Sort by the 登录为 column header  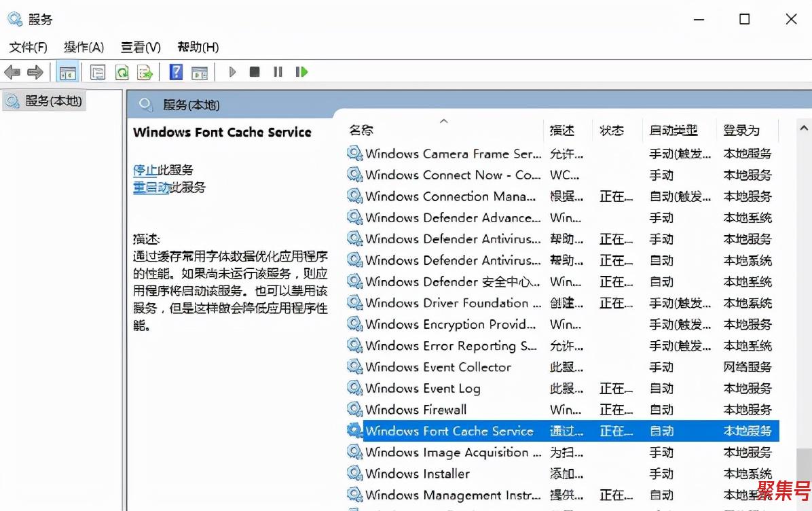[741, 130]
